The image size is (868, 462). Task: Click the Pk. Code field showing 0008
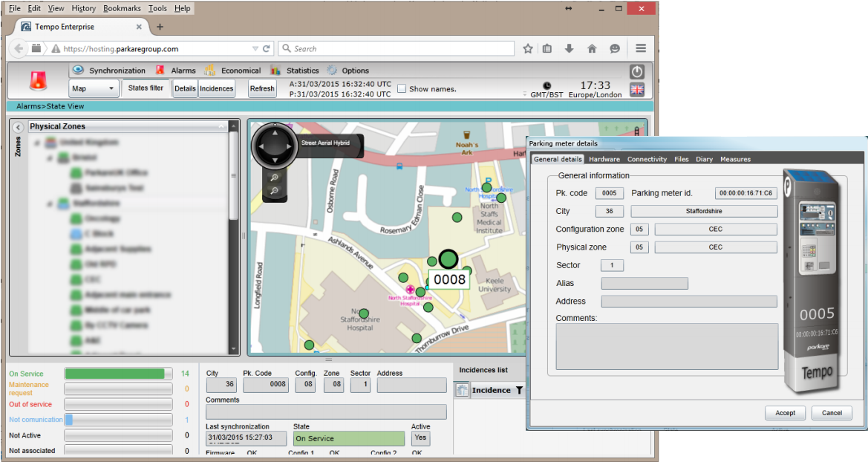[266, 385]
